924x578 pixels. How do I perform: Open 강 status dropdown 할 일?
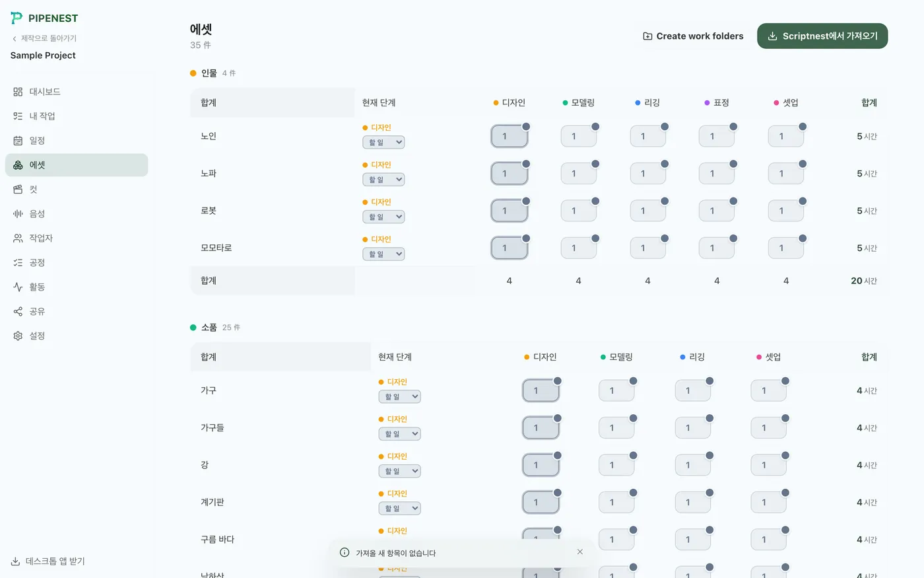pyautogui.click(x=399, y=471)
